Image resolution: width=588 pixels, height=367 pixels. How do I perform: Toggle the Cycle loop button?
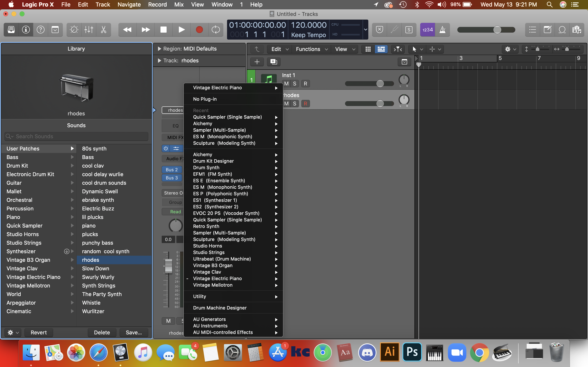click(216, 30)
